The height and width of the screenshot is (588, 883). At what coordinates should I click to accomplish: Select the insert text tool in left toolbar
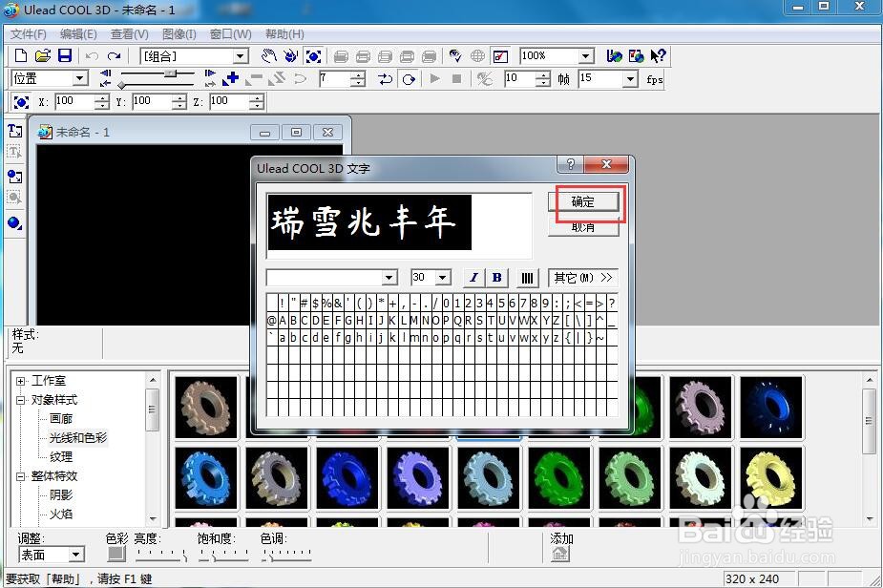click(x=14, y=131)
